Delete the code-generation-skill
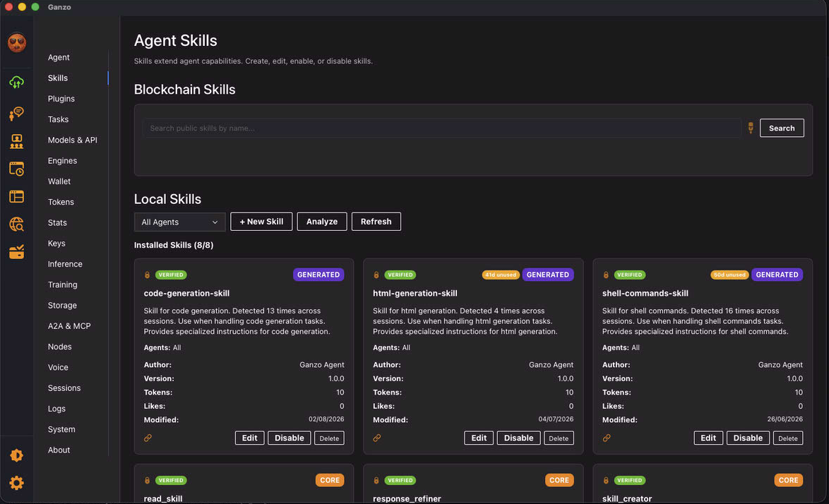 [329, 438]
